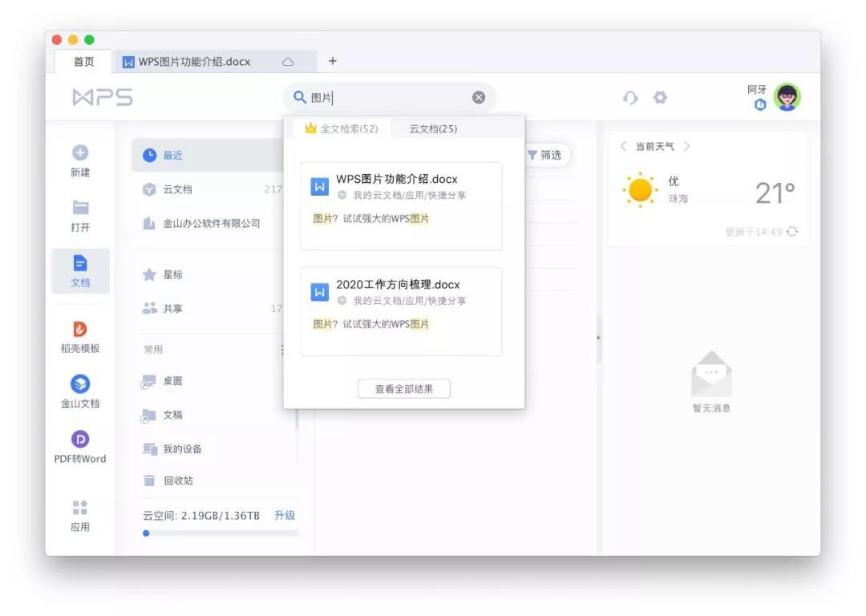Switch to 文档 in the left sidebar

[80, 270]
